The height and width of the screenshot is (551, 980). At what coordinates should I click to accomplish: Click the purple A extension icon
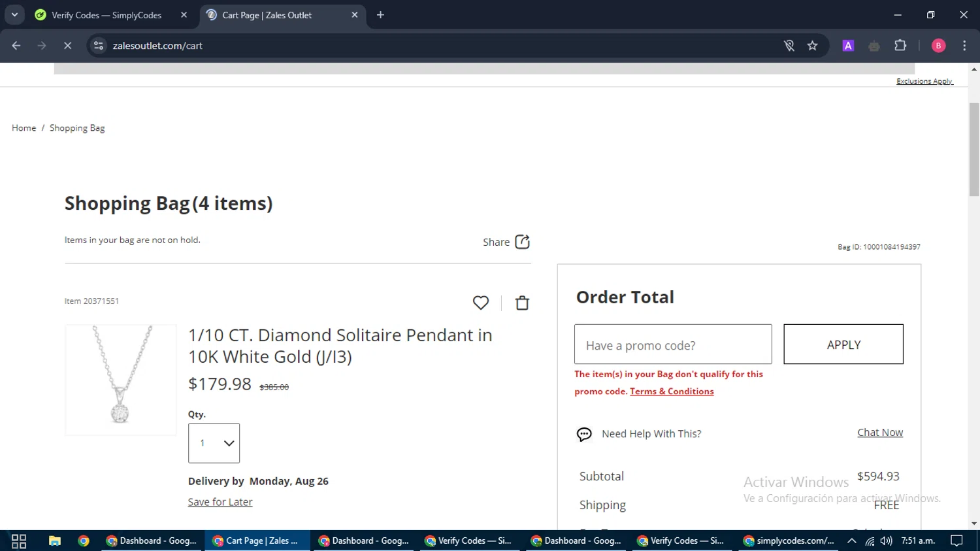point(848,46)
